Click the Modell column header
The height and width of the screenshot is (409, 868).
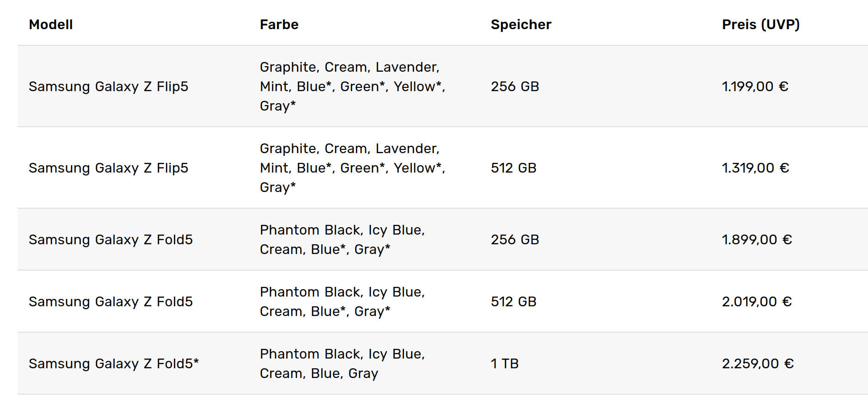[x=51, y=25]
